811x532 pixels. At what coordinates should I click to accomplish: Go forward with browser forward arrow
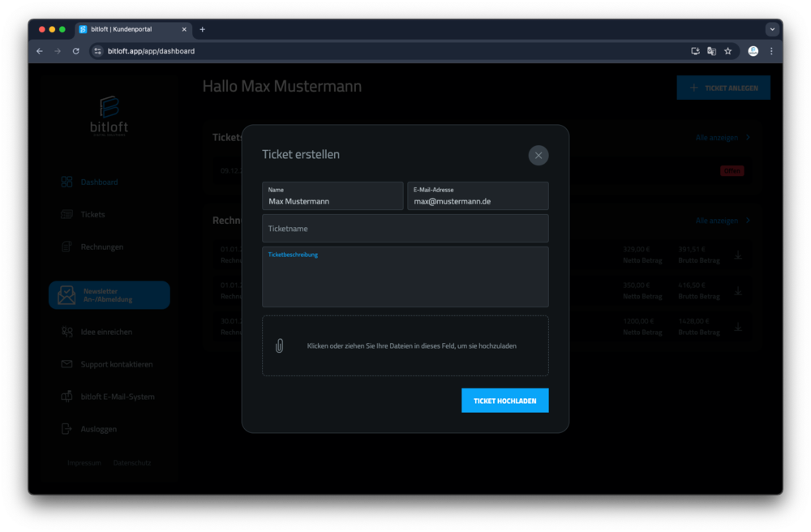58,51
